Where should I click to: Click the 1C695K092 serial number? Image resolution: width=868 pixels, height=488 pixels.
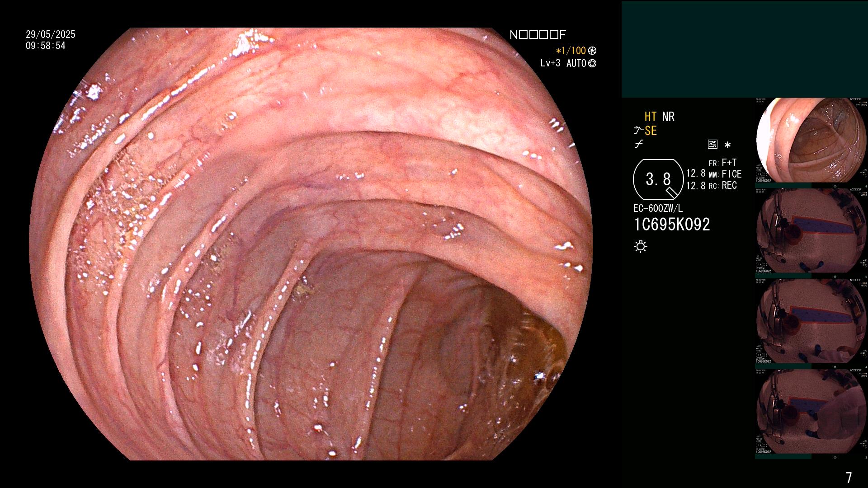coord(672,225)
